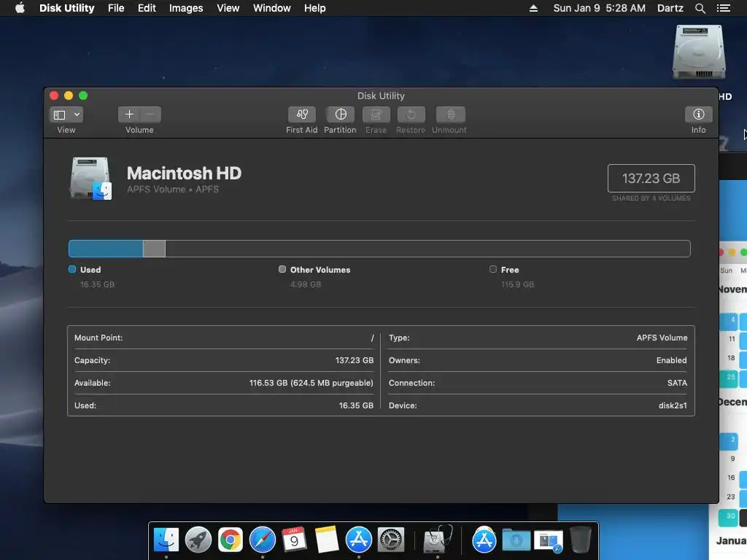Open Notes from the Dock
Image resolution: width=747 pixels, height=560 pixels.
coord(326,540)
